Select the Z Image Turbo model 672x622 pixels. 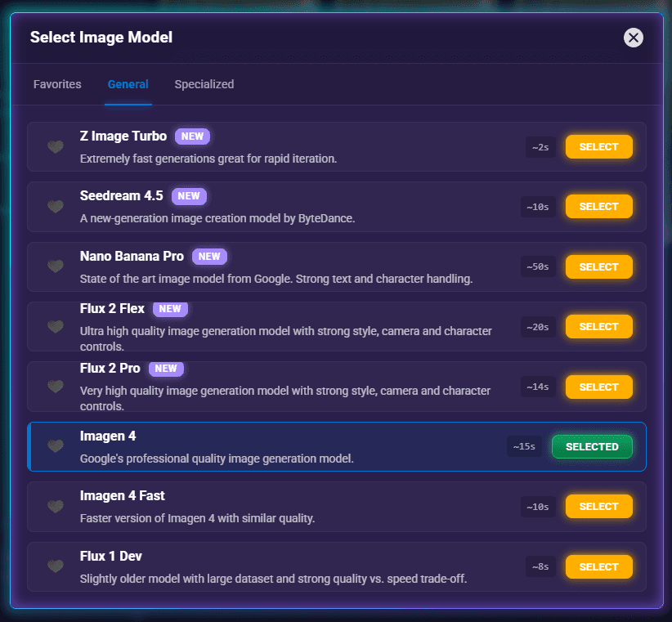coord(598,146)
